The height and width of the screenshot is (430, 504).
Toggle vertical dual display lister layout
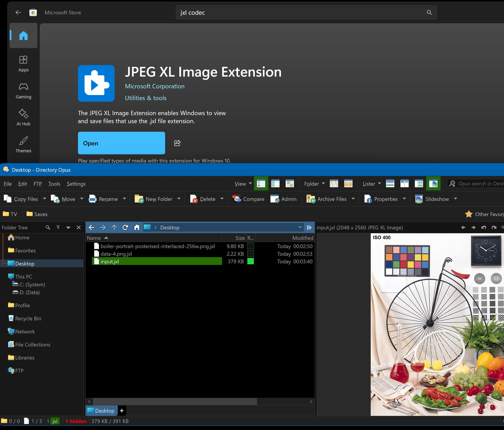pyautogui.click(x=405, y=184)
